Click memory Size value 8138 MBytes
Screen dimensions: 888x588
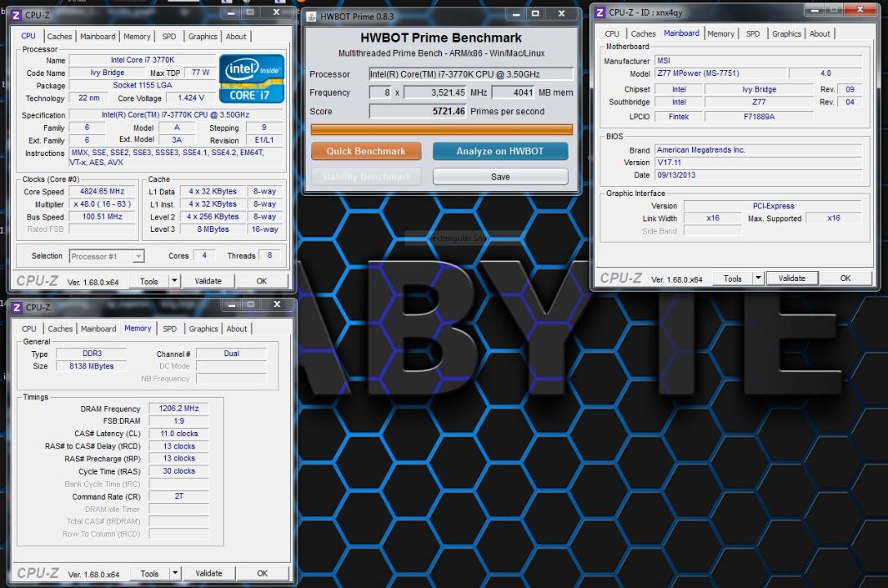pos(91,366)
